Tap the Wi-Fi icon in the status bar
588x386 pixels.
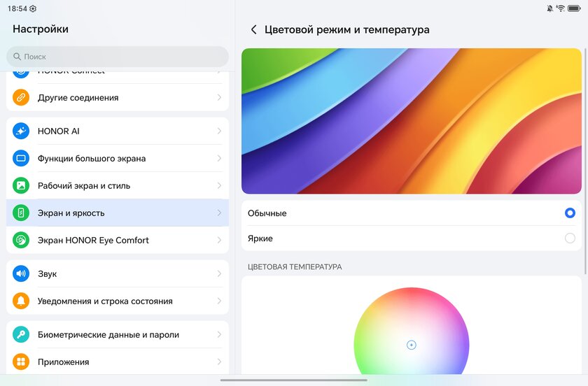[x=561, y=8]
